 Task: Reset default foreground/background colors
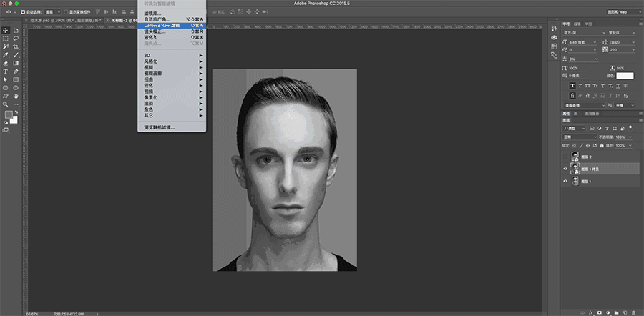(6, 122)
